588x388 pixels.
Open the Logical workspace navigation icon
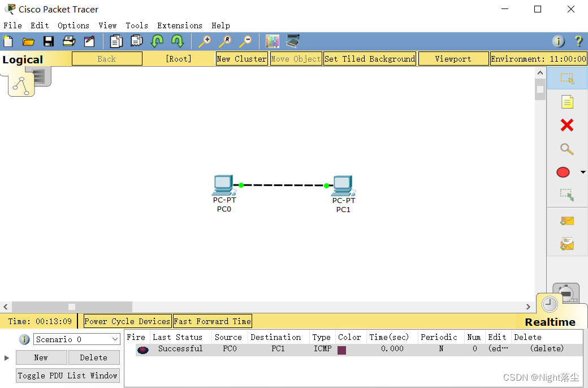point(21,85)
